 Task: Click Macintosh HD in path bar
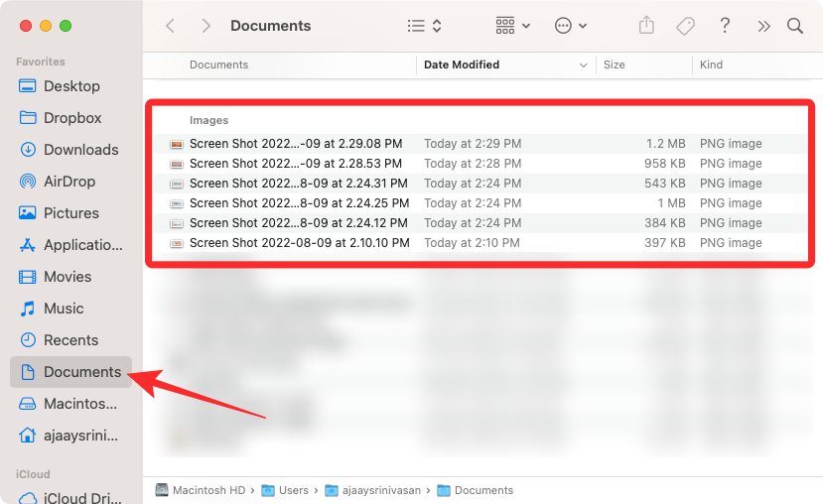pyautogui.click(x=209, y=490)
